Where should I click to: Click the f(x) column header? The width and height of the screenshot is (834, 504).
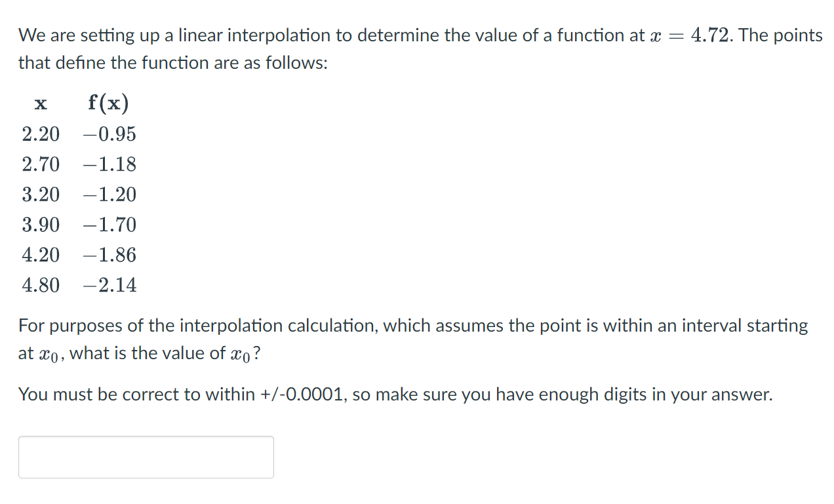coord(108,103)
